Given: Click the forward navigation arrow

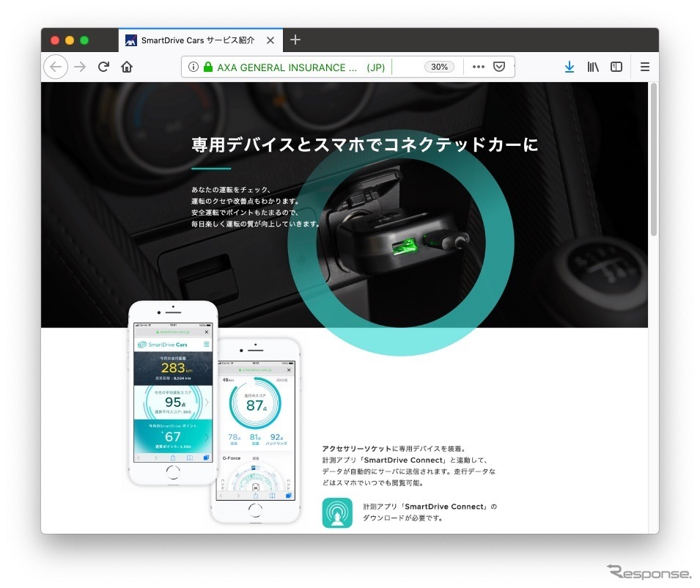Looking at the screenshot, I should (80, 67).
